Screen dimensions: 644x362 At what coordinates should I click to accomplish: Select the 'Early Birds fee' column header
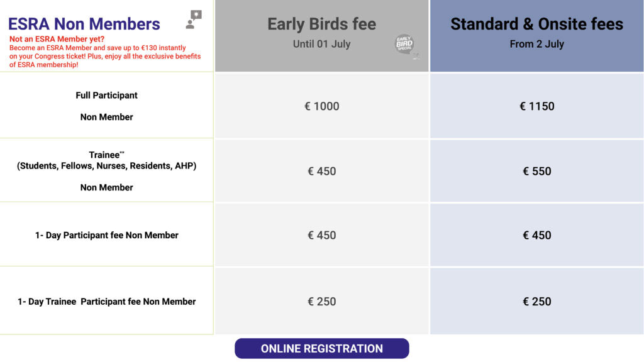click(x=321, y=24)
